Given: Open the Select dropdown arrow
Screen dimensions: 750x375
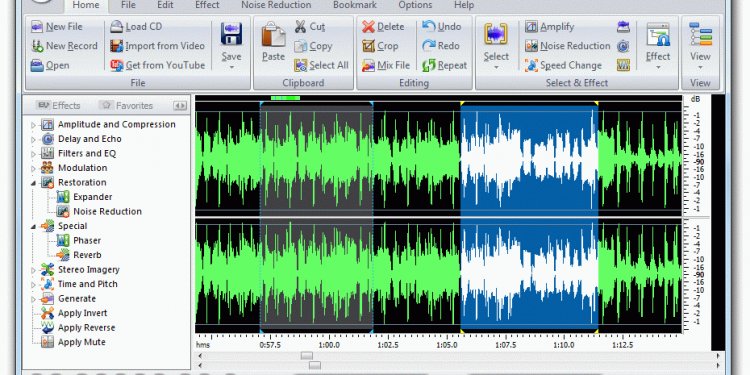Looking at the screenshot, I should pyautogui.click(x=496, y=67).
